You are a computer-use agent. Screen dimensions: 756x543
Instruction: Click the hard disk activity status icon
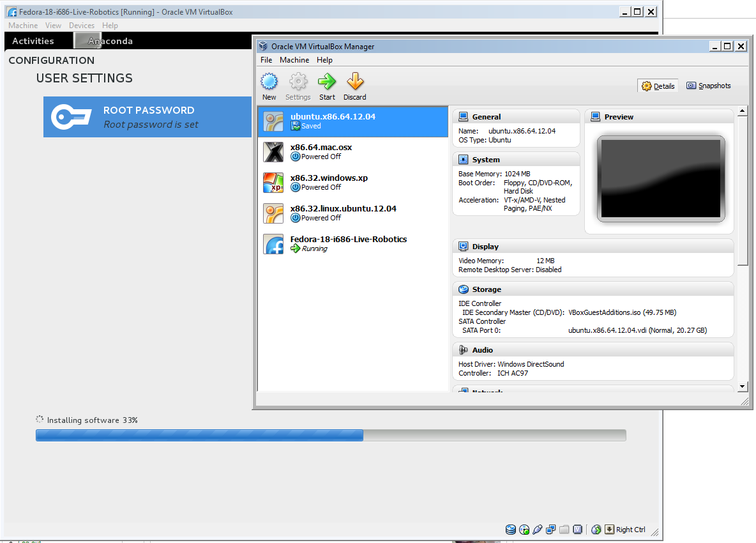pos(511,530)
